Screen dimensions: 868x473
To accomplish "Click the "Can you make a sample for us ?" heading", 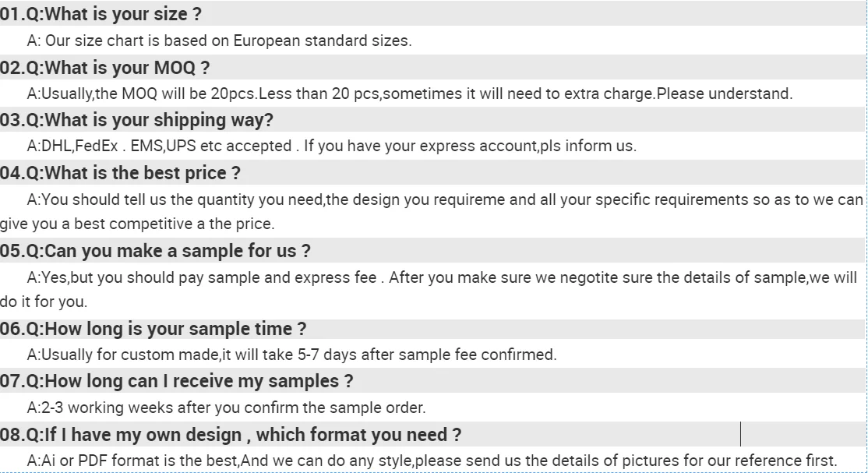I will pos(155,251).
